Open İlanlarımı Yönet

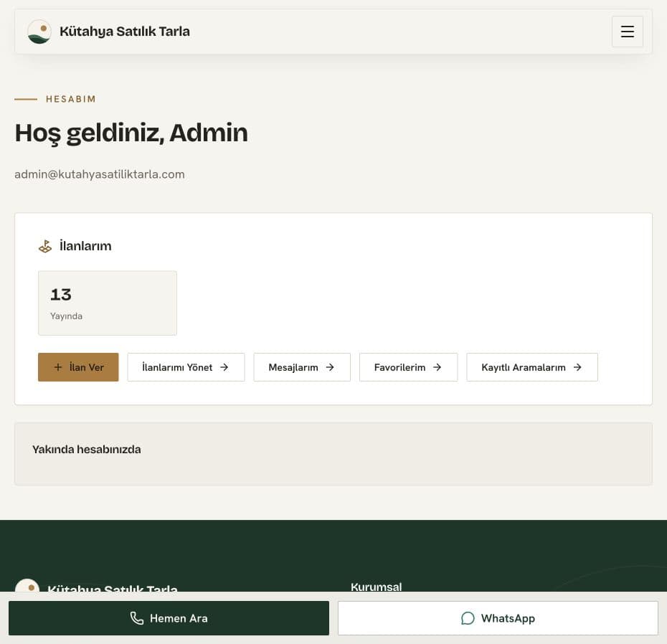click(x=186, y=367)
